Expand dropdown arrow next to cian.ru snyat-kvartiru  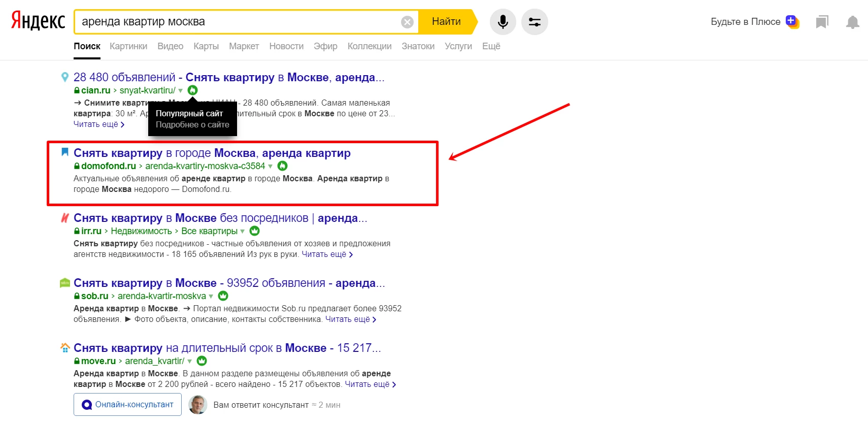[x=180, y=91]
